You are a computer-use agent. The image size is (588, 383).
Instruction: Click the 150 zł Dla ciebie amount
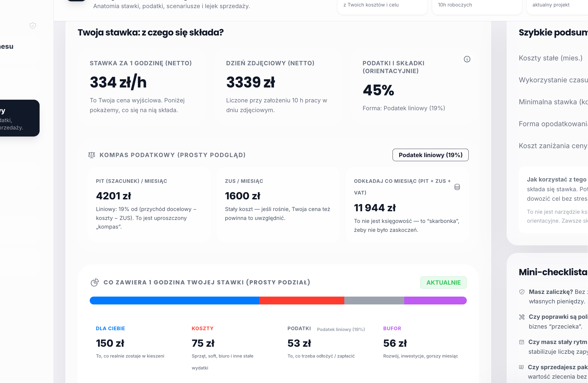(110, 343)
